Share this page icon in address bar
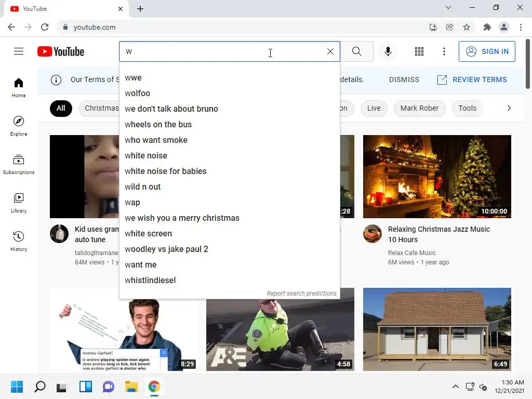Image resolution: width=532 pixels, height=399 pixels. [449, 27]
